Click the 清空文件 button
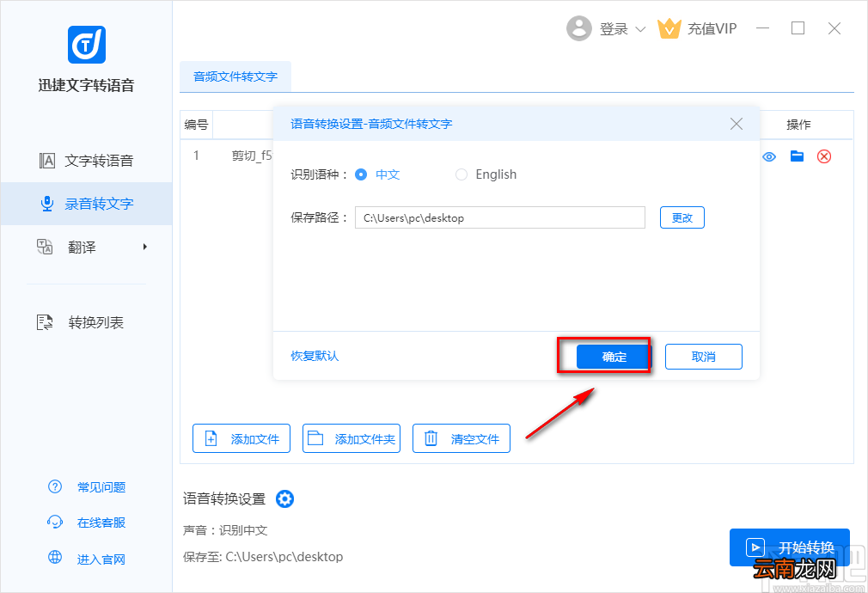 tap(462, 438)
